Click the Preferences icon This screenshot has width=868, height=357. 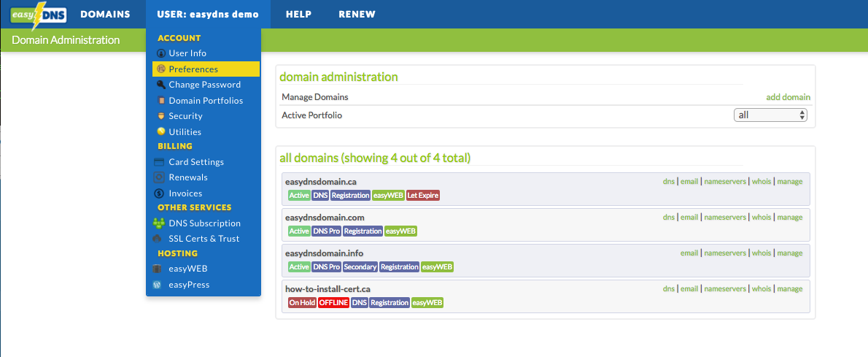160,69
